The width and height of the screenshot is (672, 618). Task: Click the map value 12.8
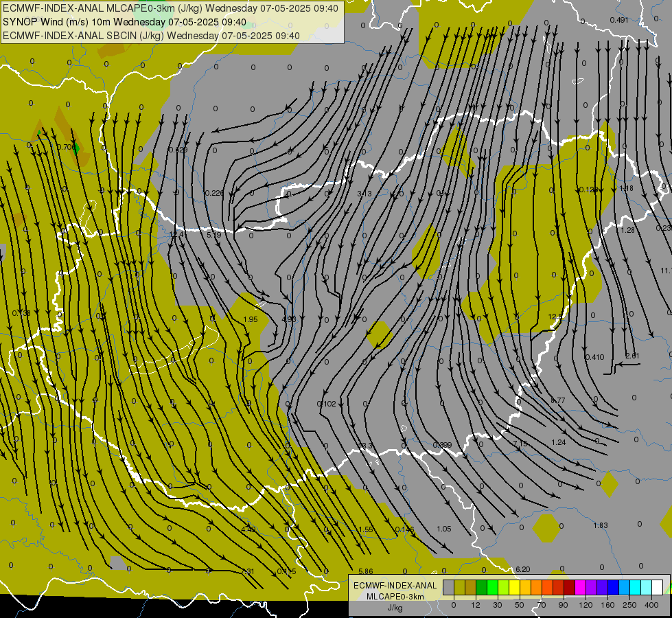pyautogui.click(x=555, y=317)
